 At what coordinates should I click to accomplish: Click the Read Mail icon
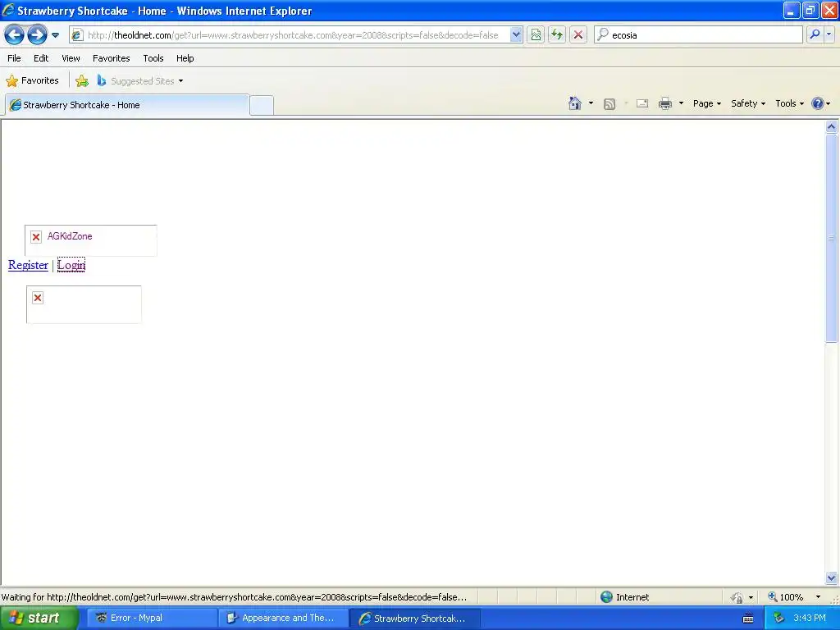pyautogui.click(x=642, y=104)
